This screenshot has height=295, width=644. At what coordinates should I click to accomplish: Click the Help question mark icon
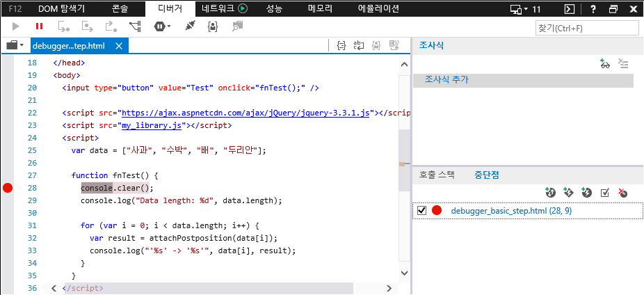point(593,9)
